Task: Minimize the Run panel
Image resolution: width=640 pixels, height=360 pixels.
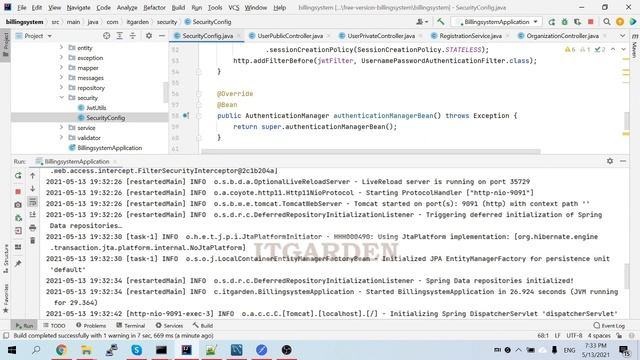Action: pyautogui.click(x=623, y=161)
